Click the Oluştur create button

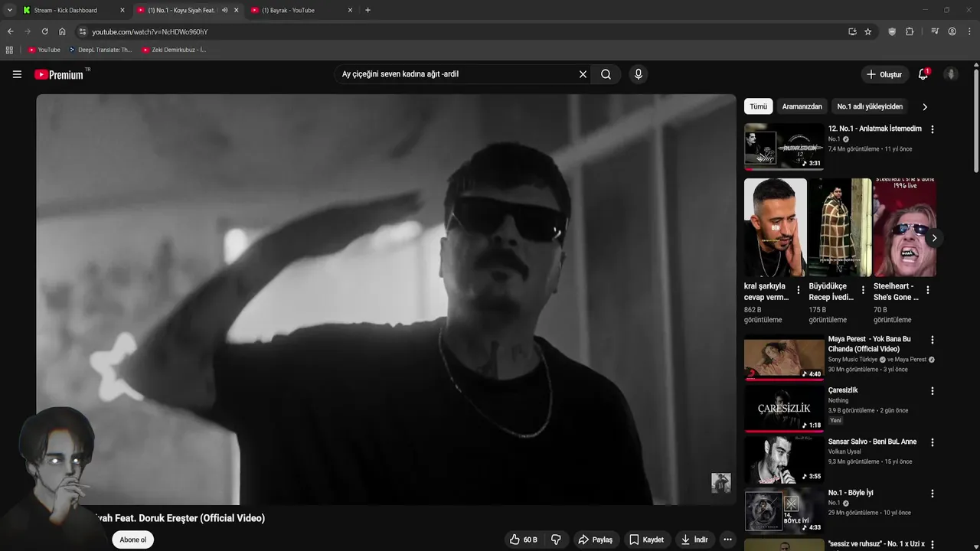pos(884,74)
